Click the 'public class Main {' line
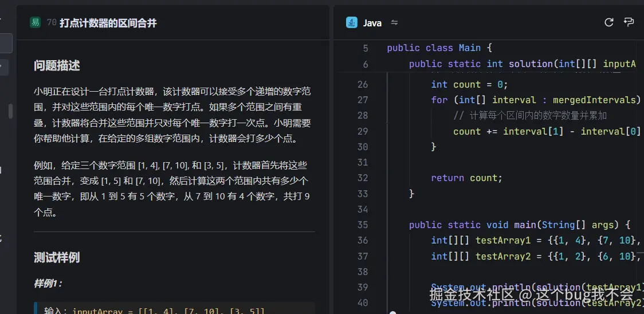Image resolution: width=644 pixels, height=314 pixels. (439, 48)
